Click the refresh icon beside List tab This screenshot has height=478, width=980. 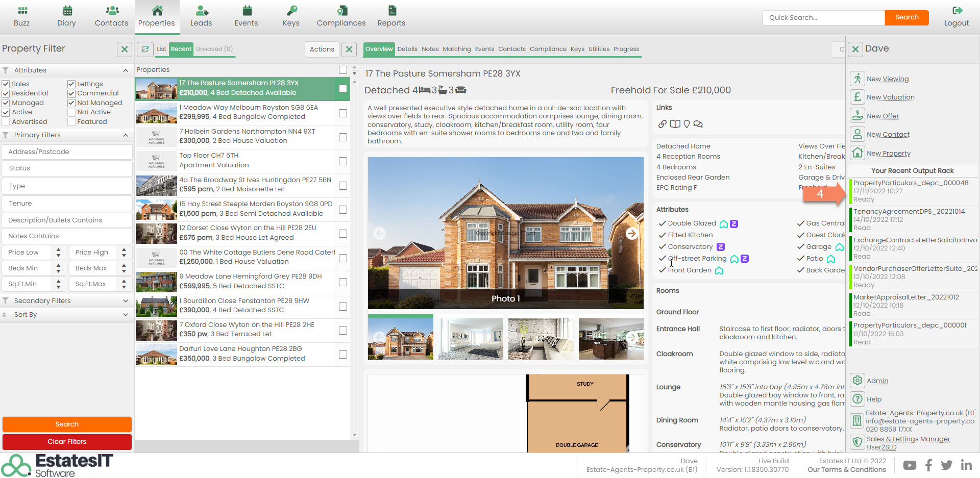[145, 49]
